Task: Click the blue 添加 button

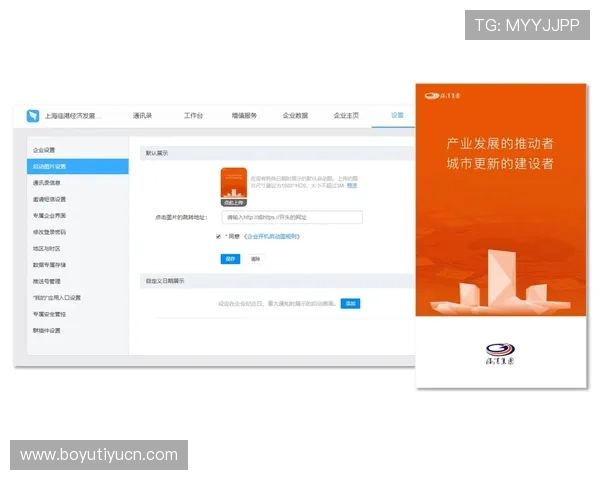Action: (x=351, y=304)
